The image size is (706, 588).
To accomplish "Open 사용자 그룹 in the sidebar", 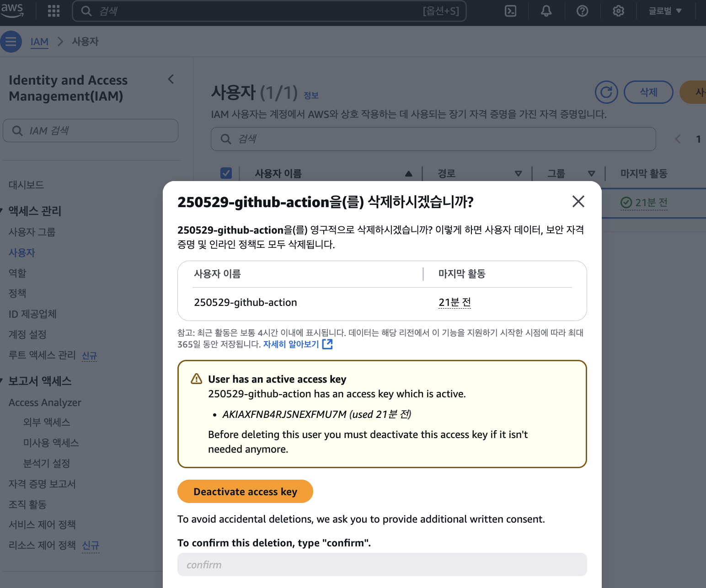I will click(32, 232).
